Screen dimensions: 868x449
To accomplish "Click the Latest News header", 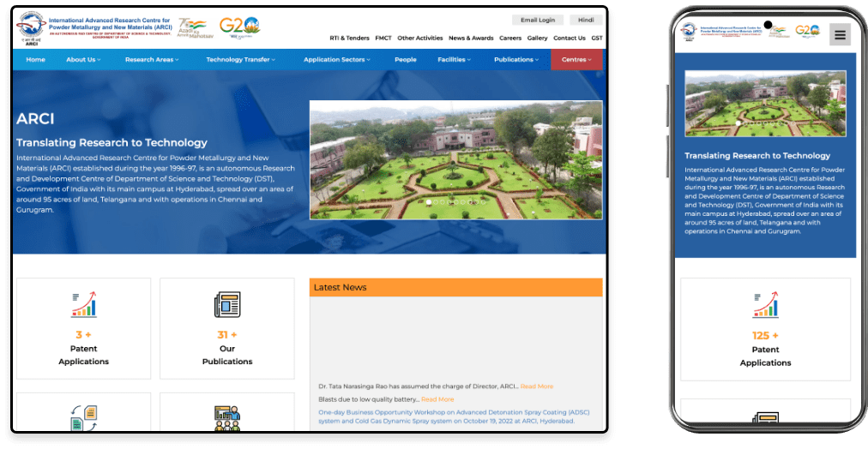I will tap(456, 288).
